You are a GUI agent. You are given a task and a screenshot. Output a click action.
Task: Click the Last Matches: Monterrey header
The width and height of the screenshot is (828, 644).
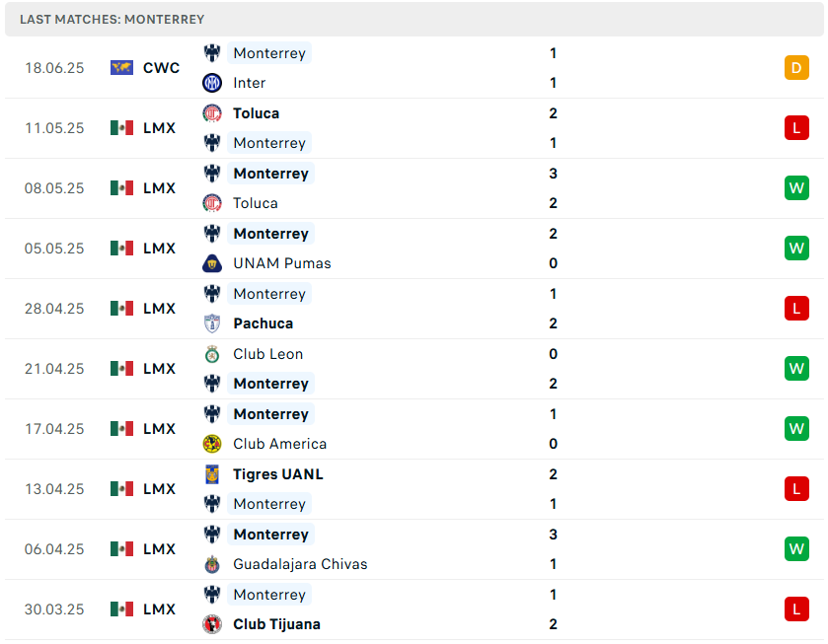[x=113, y=19]
